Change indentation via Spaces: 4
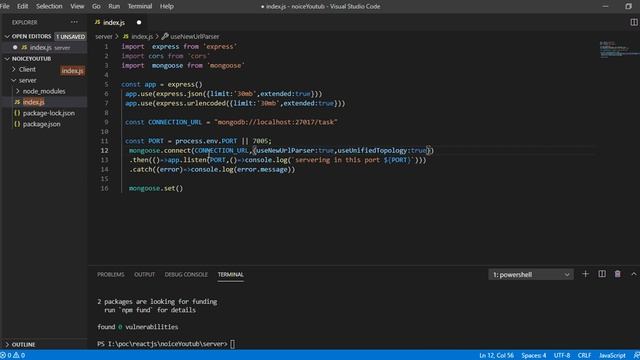This screenshot has height=360, width=640. [533, 356]
